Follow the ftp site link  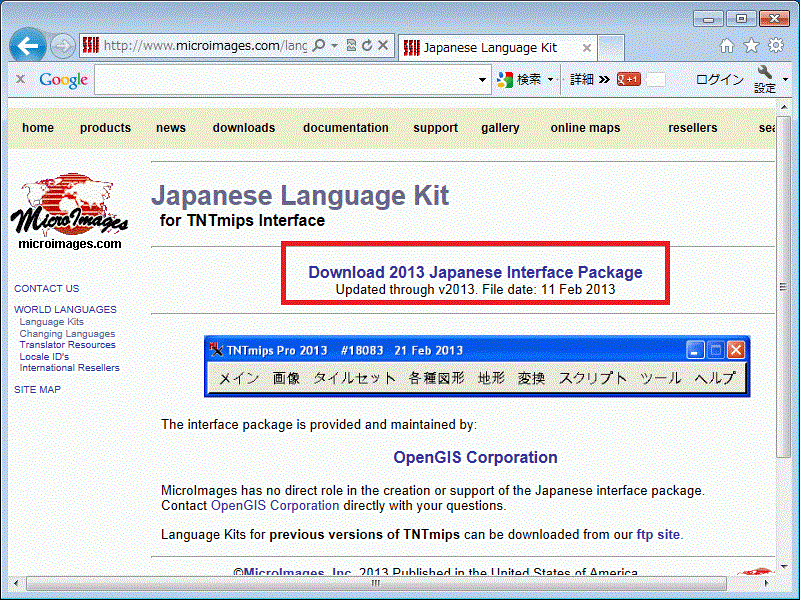[658, 534]
